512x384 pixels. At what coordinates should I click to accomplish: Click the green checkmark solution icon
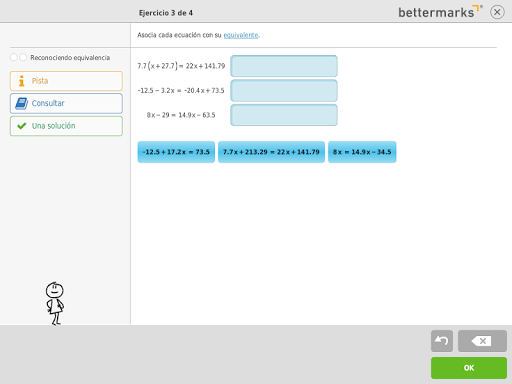pos(22,126)
